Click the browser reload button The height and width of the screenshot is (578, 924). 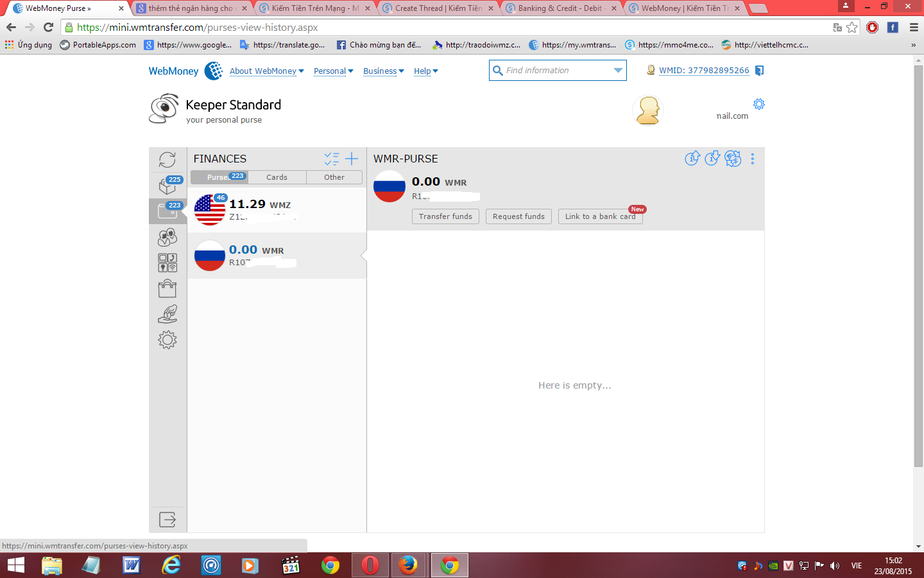(x=48, y=27)
